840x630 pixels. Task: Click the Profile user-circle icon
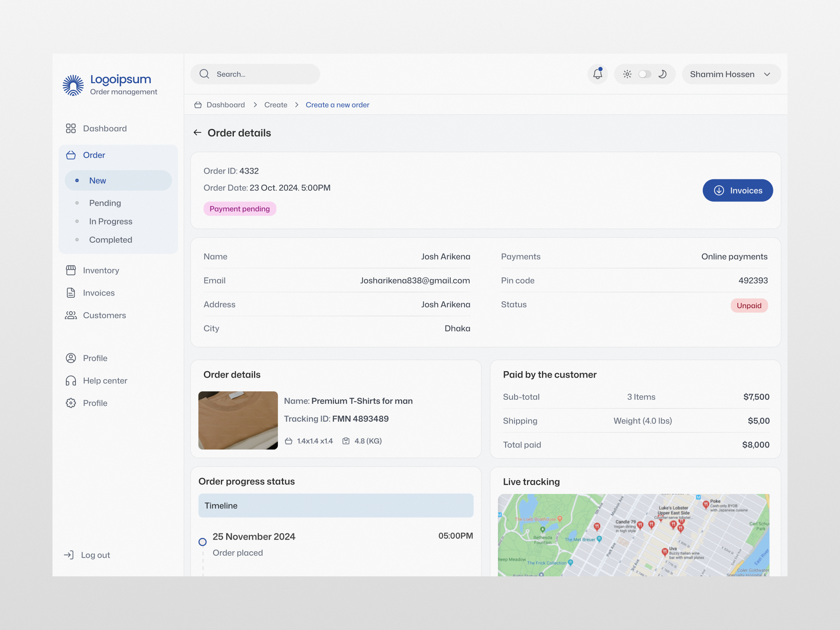[x=71, y=358]
